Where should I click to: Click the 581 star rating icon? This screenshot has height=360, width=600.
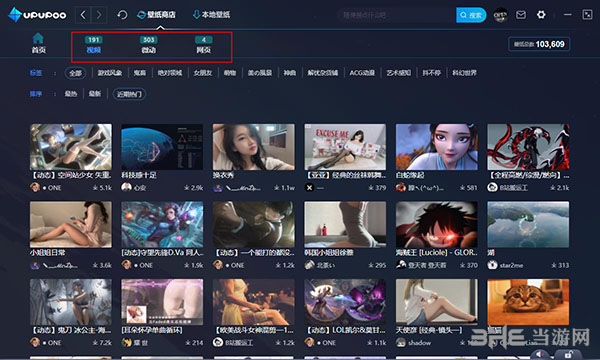[462, 188]
